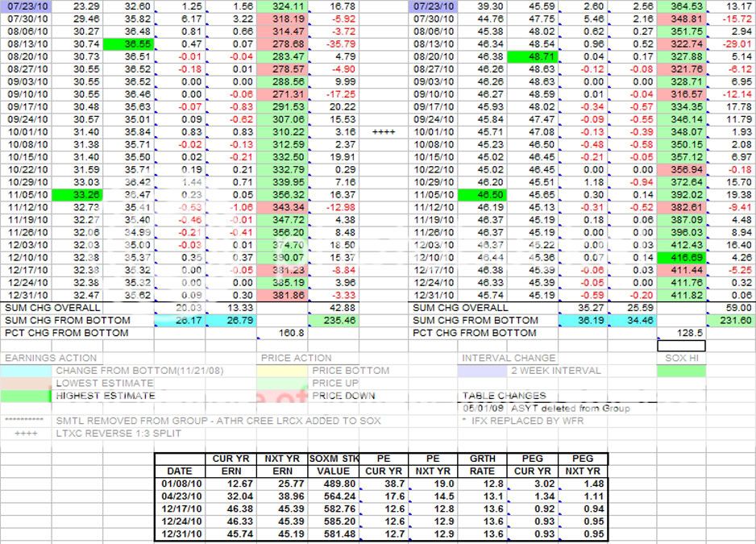Select the 3.02 PEG value cell
Viewport: 756px width, 544px height.
pos(533,484)
